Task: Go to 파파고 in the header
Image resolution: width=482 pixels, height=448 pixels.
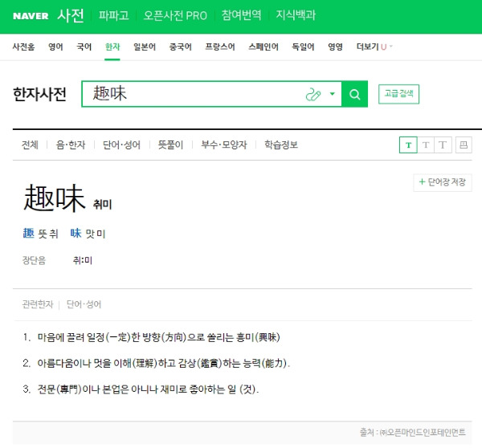Action: (114, 15)
